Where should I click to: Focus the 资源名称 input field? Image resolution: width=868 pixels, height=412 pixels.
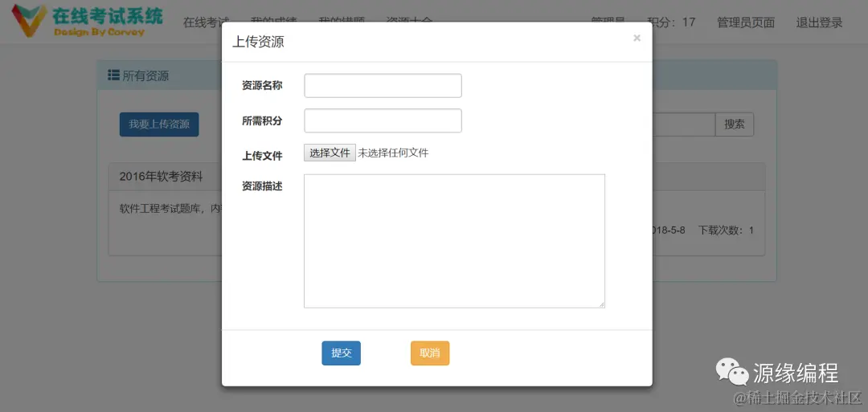pyautogui.click(x=383, y=86)
